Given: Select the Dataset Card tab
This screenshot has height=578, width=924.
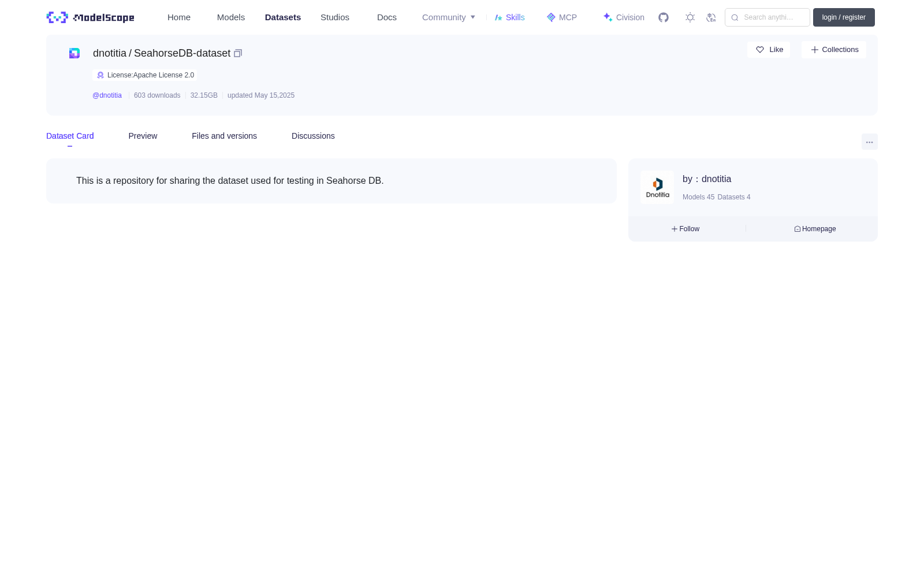Looking at the screenshot, I should tap(70, 136).
